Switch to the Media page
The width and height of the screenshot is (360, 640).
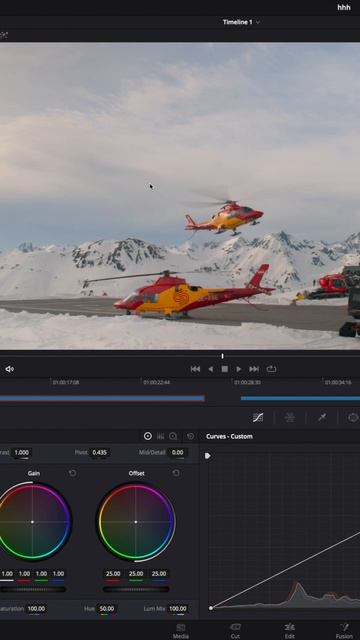click(180, 631)
